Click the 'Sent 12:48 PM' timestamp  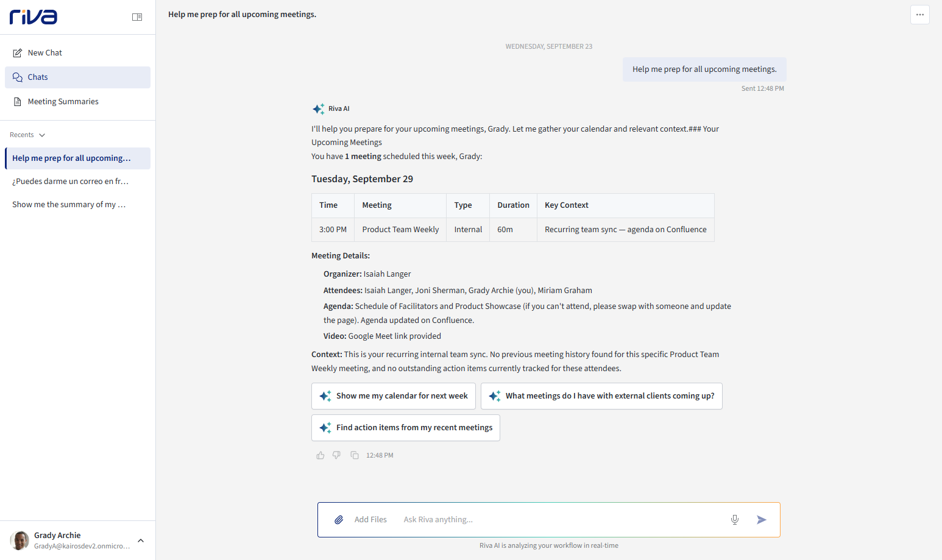pyautogui.click(x=762, y=89)
